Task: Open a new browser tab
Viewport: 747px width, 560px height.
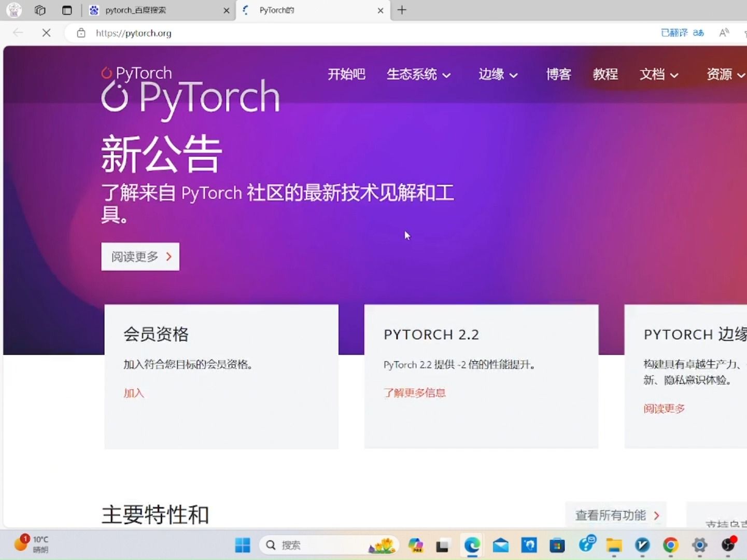Action: (402, 10)
